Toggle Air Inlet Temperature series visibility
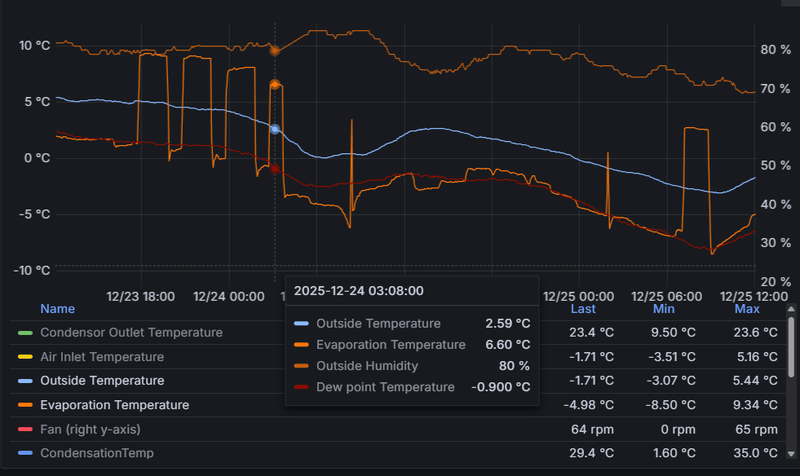The image size is (800, 476). click(102, 357)
